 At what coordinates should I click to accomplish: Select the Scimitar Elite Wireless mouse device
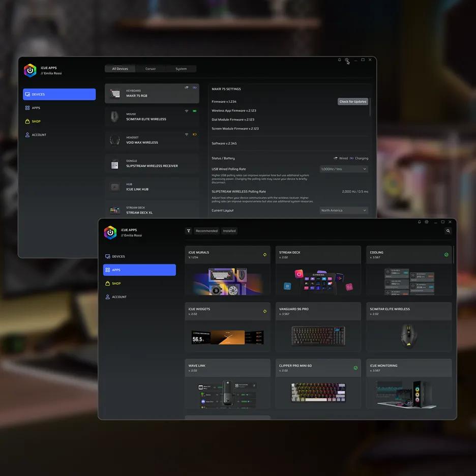[x=152, y=116]
